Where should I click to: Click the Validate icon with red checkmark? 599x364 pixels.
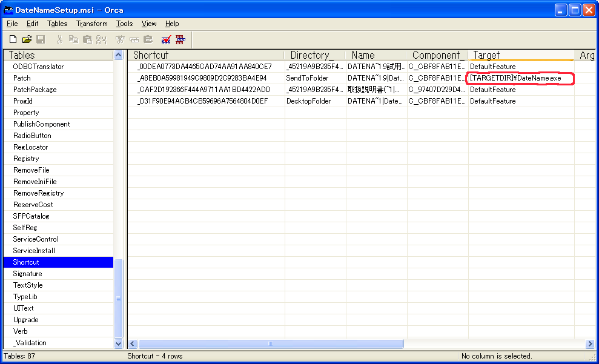click(166, 40)
